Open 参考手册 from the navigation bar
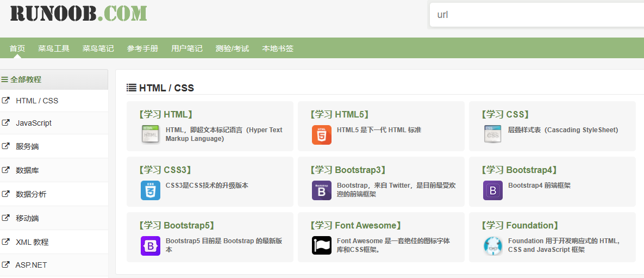Screen dimensions: 644x278 [x=142, y=48]
